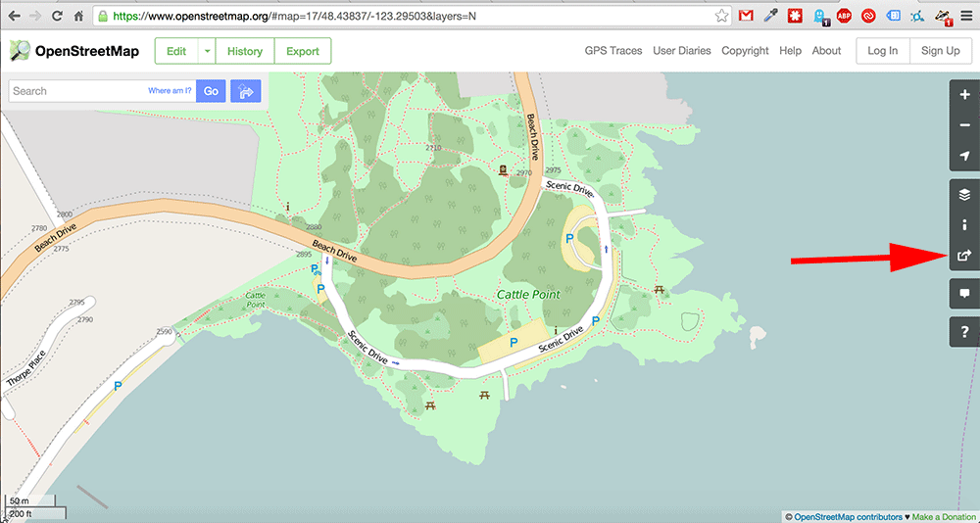The height and width of the screenshot is (523, 980).
Task: Click the OpenStreetMap magnifier logo
Action: [20, 51]
